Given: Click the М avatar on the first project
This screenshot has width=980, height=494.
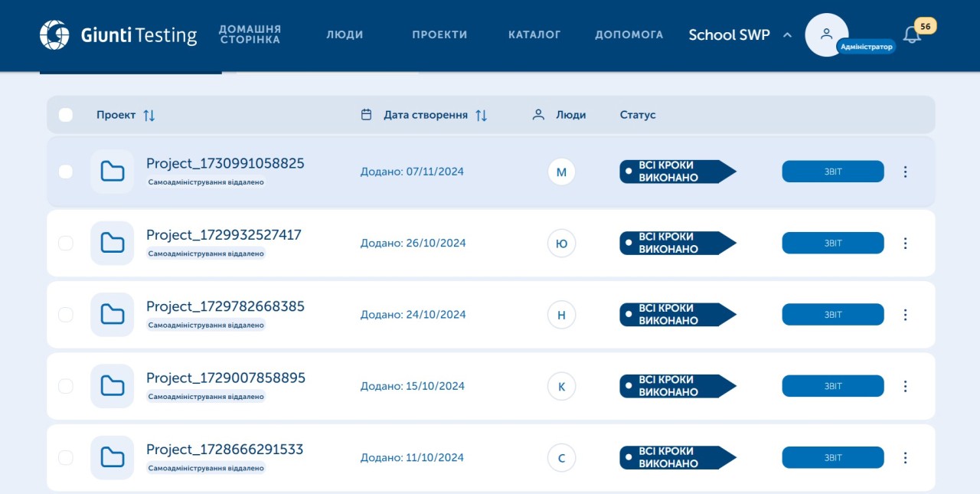Looking at the screenshot, I should pyautogui.click(x=562, y=172).
